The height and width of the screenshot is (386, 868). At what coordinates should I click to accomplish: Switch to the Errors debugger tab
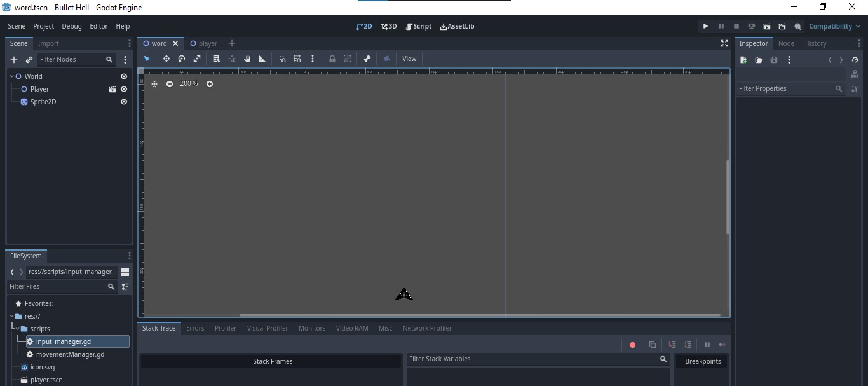pos(196,328)
